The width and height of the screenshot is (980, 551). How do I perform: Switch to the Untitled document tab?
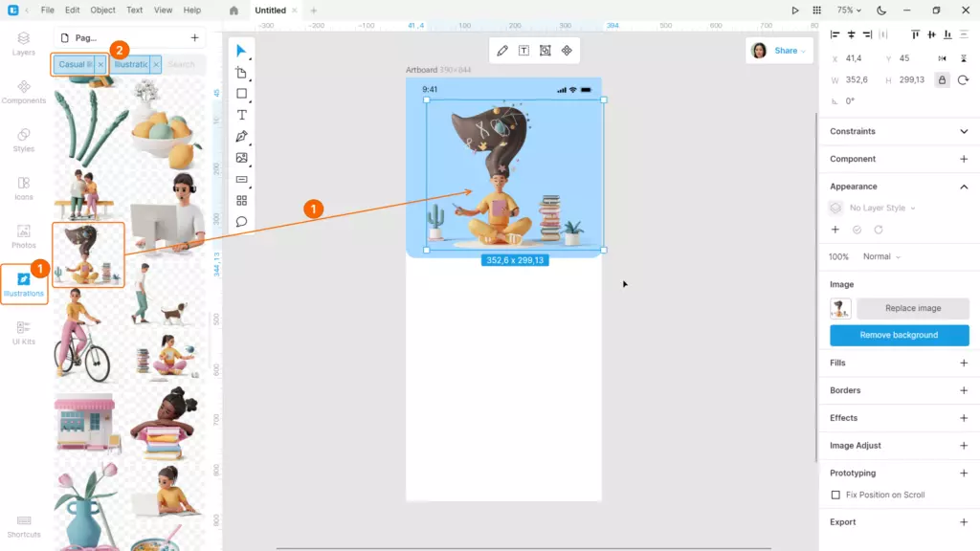click(270, 10)
